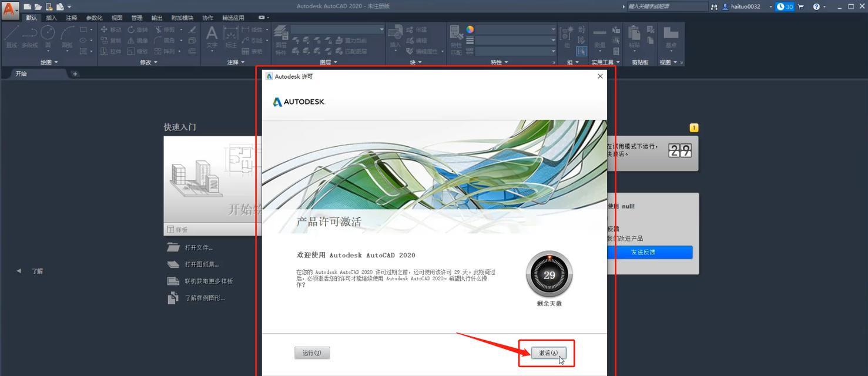Choose the Mirror (镜像) command
Viewport: 868px width, 376px height.
coord(138,41)
